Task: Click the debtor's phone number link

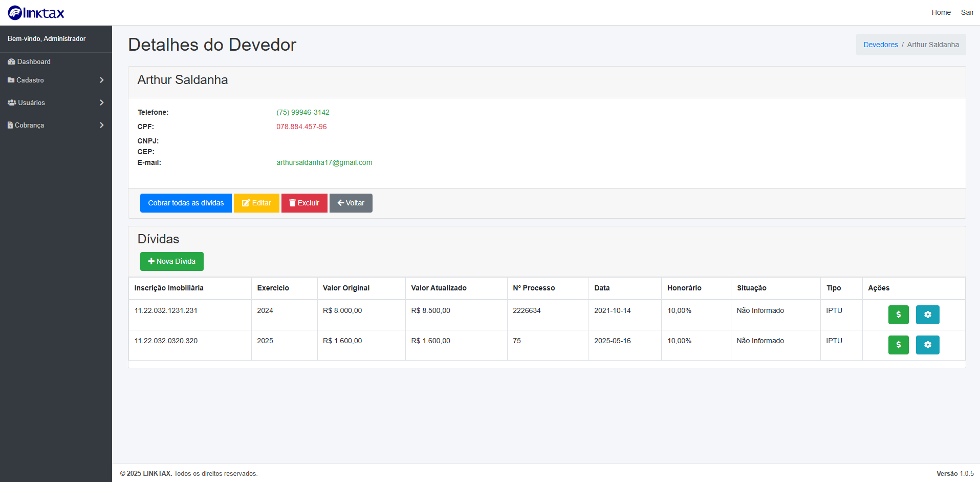Action: [302, 112]
